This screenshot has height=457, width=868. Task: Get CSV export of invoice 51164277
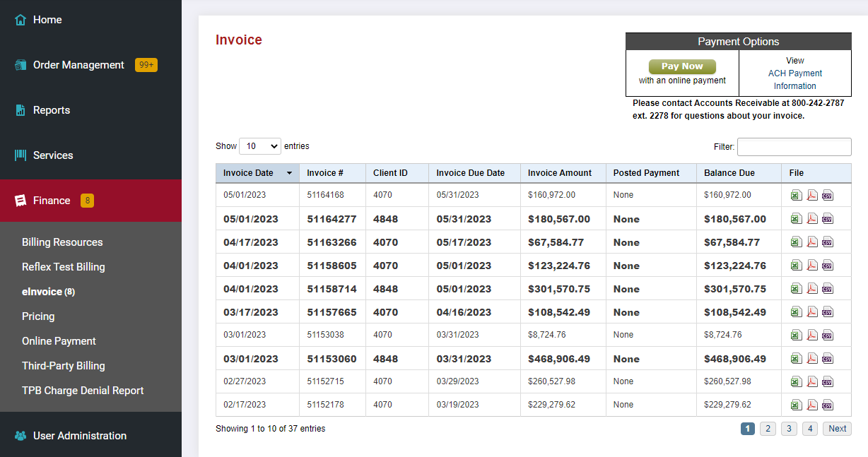[x=828, y=219]
